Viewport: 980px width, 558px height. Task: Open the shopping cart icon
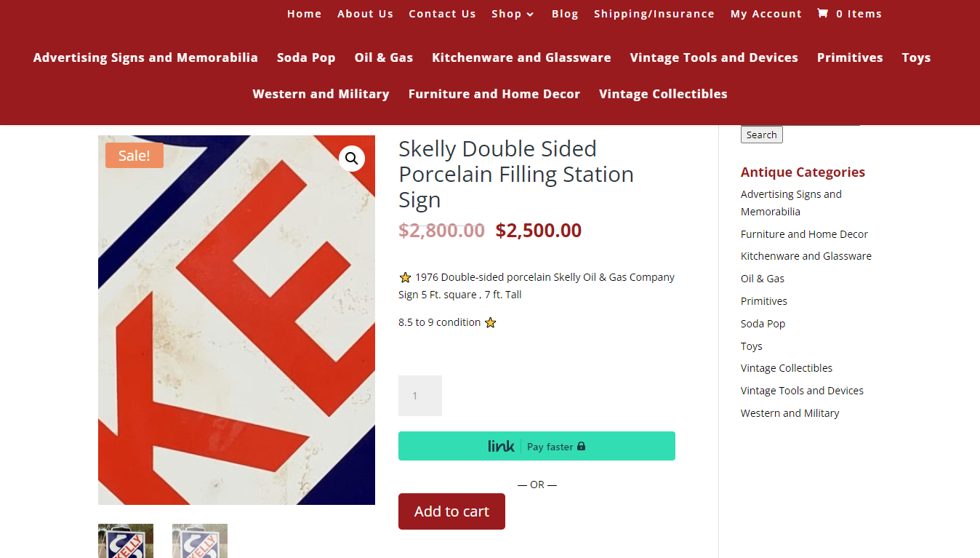coord(822,13)
